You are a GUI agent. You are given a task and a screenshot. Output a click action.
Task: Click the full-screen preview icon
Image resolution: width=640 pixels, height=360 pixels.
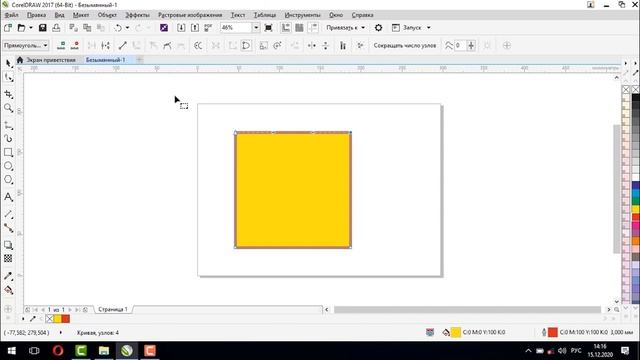pyautogui.click(x=268, y=28)
